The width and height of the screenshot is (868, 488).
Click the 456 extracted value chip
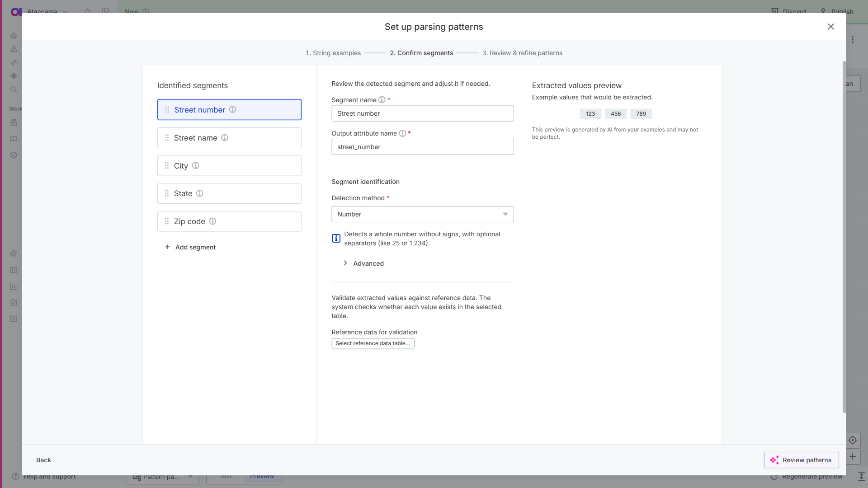(x=616, y=113)
